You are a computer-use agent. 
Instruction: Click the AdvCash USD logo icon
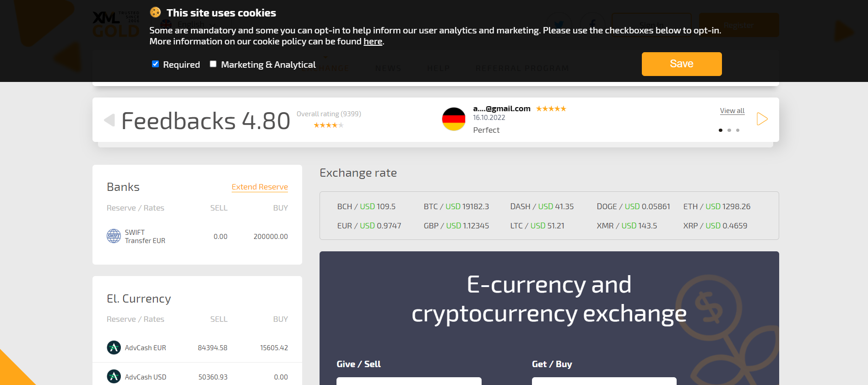click(x=114, y=377)
